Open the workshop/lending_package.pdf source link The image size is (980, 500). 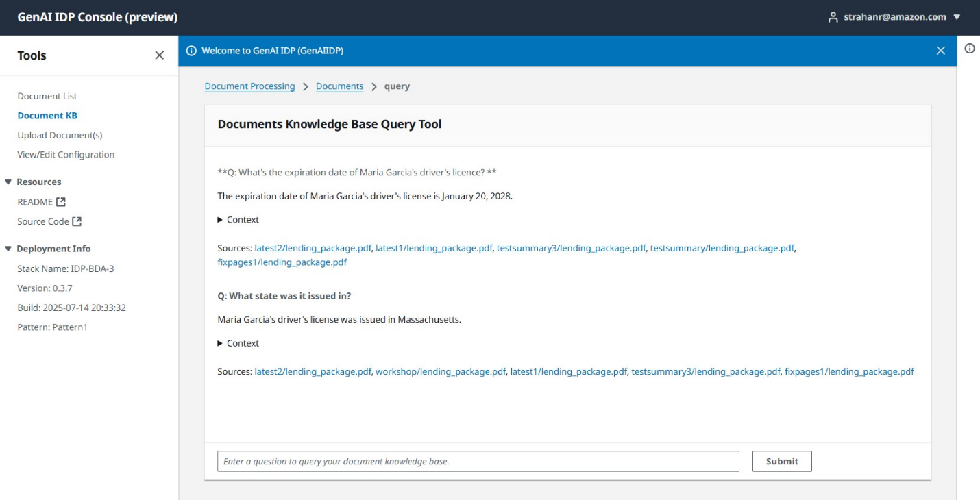point(441,372)
